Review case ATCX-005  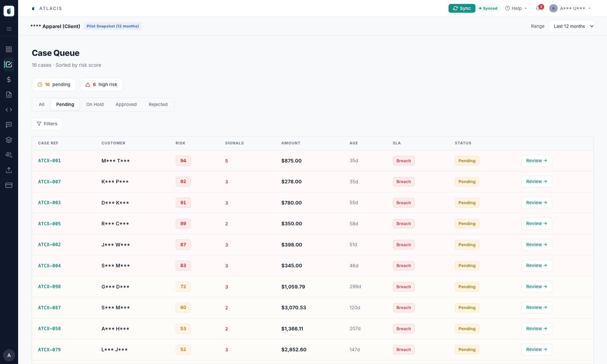(x=537, y=224)
